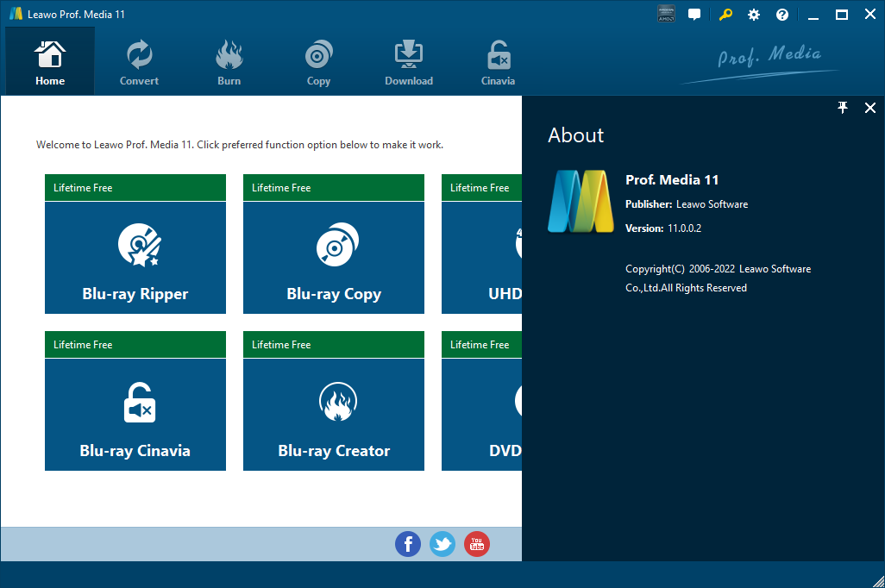Viewport: 885px width, 588px height.
Task: Open the YouTube channel icon
Action: tap(477, 544)
